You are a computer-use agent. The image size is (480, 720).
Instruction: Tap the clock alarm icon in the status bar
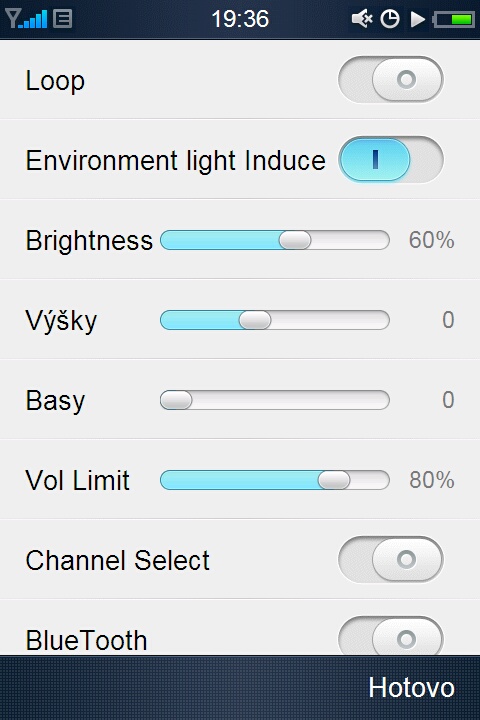pyautogui.click(x=390, y=19)
